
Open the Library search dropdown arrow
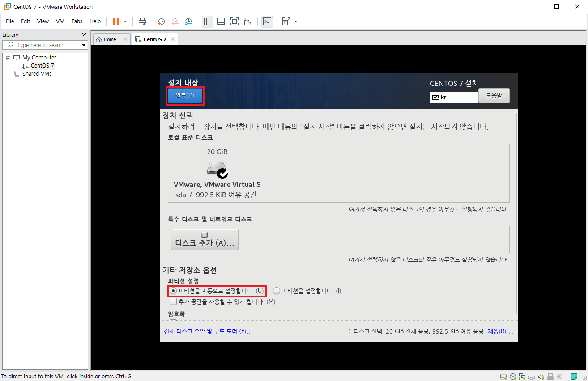pyautogui.click(x=83, y=45)
